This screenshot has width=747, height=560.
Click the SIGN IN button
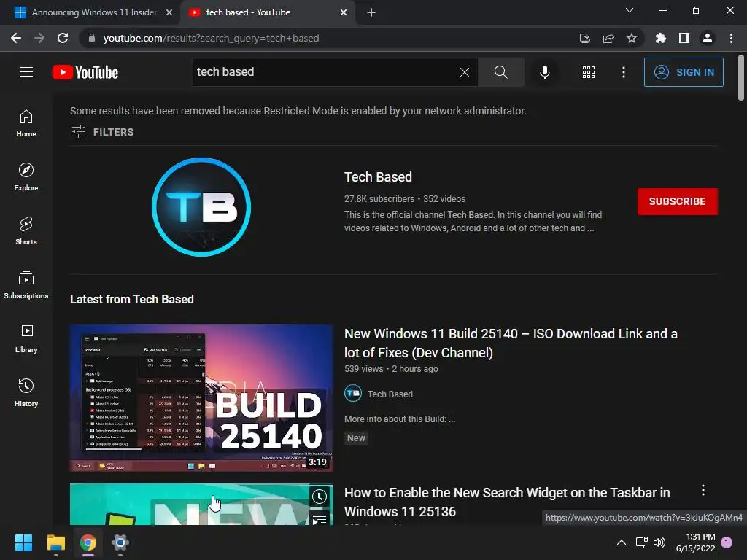pyautogui.click(x=684, y=72)
